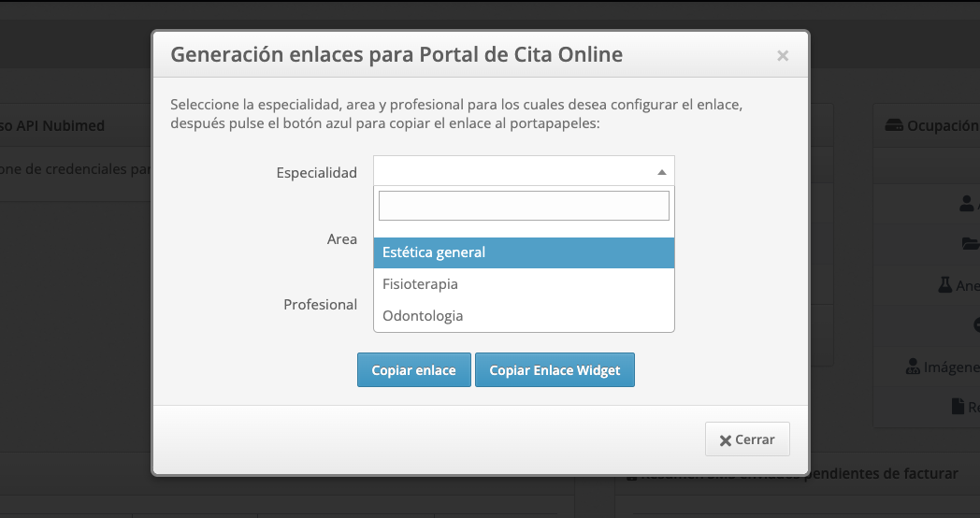The height and width of the screenshot is (518, 980).
Task: Select Estética general from the list
Action: (x=524, y=252)
